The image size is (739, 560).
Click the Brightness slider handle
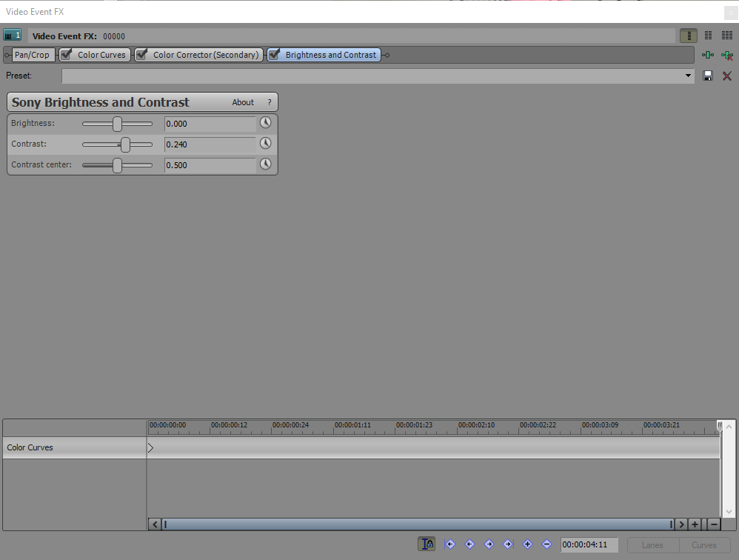[117, 124]
